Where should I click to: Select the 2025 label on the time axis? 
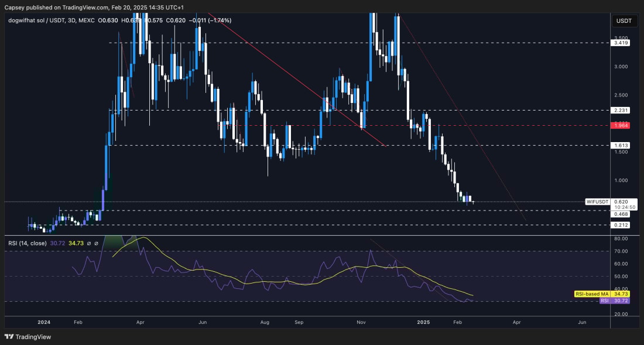(x=423, y=322)
